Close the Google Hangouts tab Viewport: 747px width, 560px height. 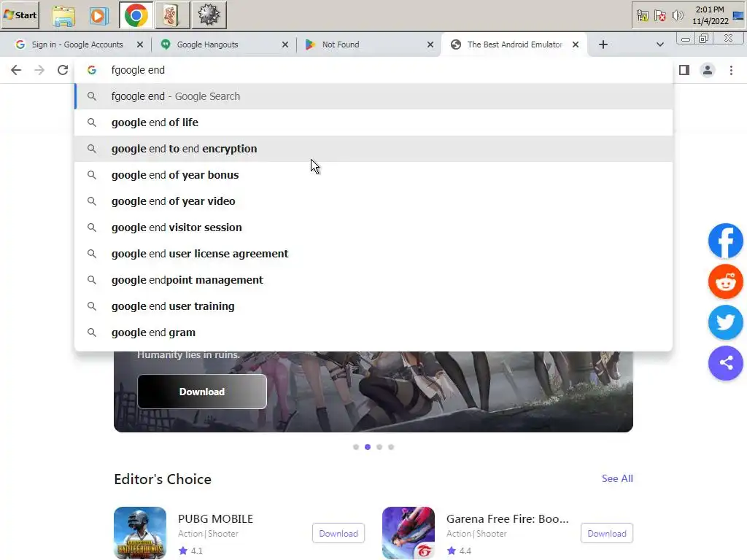(285, 44)
